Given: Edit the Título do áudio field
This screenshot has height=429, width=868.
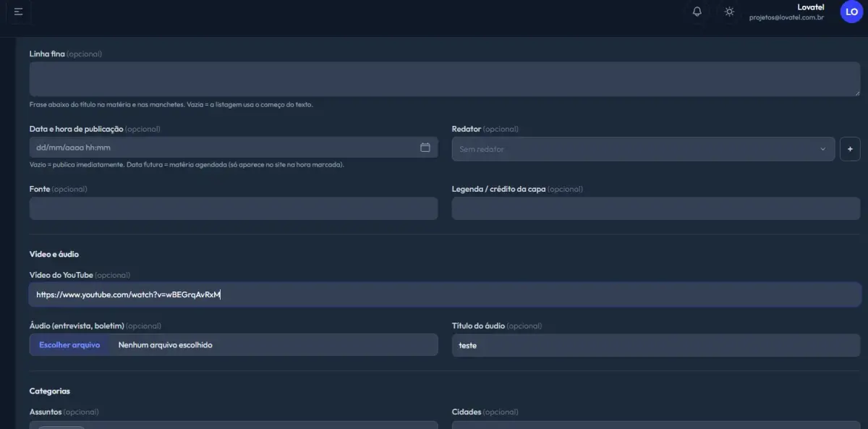Looking at the screenshot, I should [656, 345].
